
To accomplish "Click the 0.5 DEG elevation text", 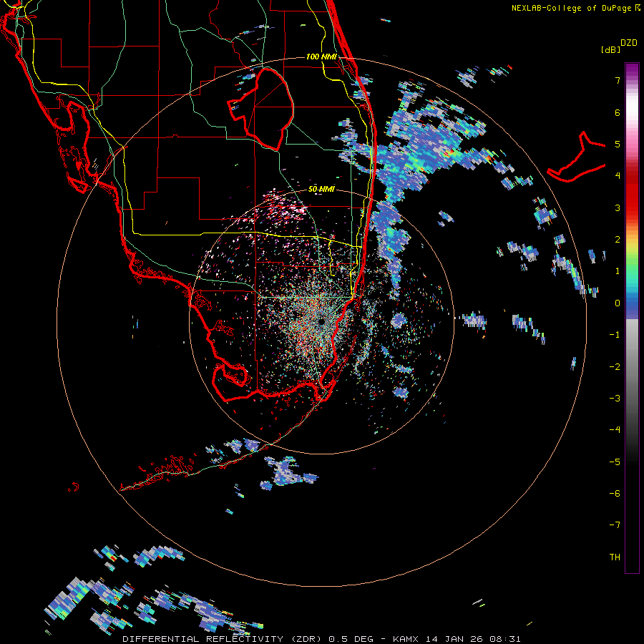I will click(351, 639).
